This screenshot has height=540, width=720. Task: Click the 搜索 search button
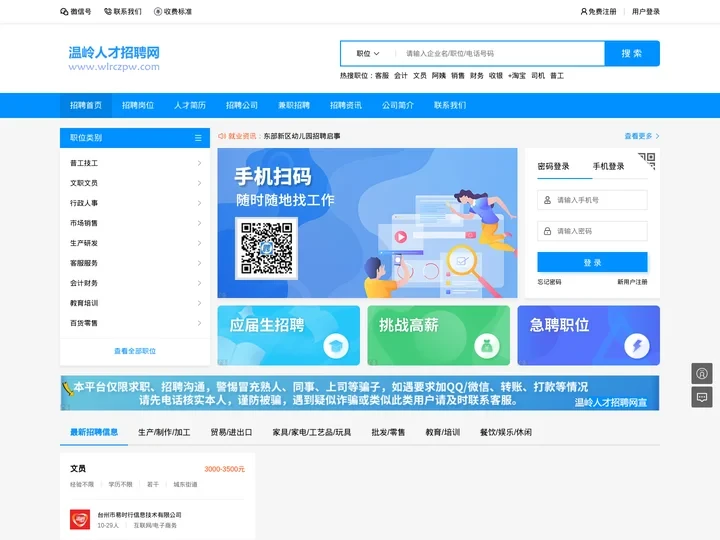pos(632,53)
